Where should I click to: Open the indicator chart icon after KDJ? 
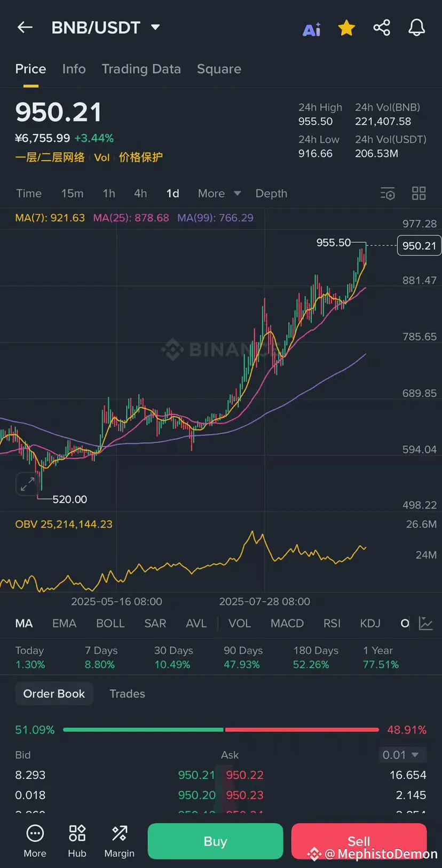(x=426, y=623)
